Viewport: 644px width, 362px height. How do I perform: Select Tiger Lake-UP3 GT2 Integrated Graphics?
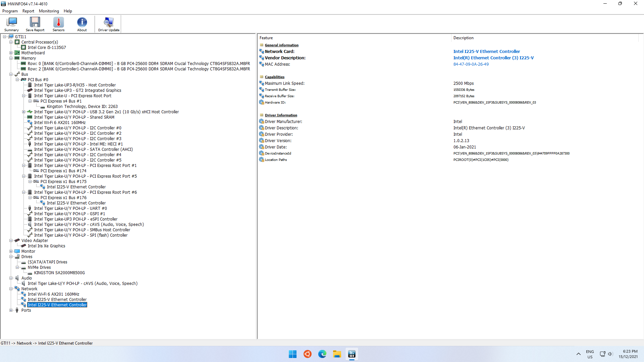(x=77, y=90)
